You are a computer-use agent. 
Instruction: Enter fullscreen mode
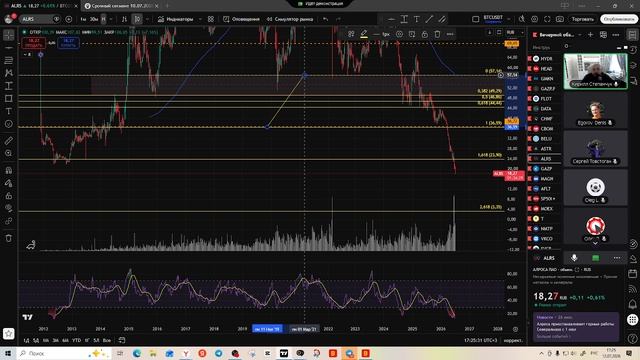tap(547, 19)
